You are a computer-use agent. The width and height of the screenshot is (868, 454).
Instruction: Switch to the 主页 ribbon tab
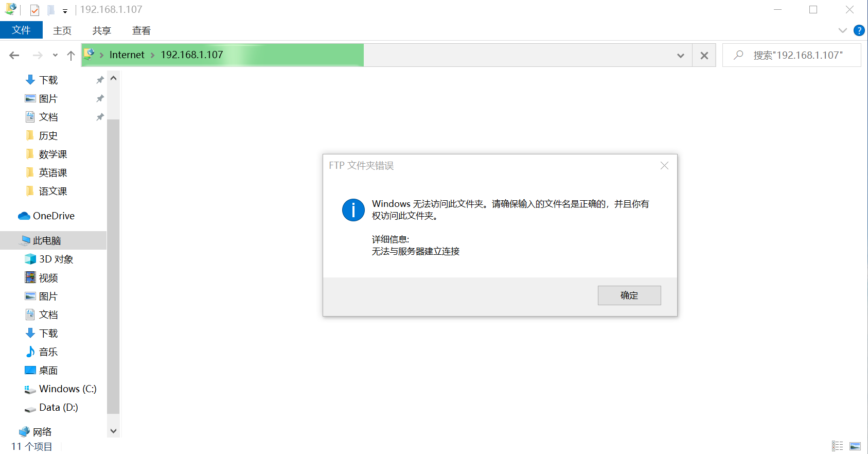(62, 31)
